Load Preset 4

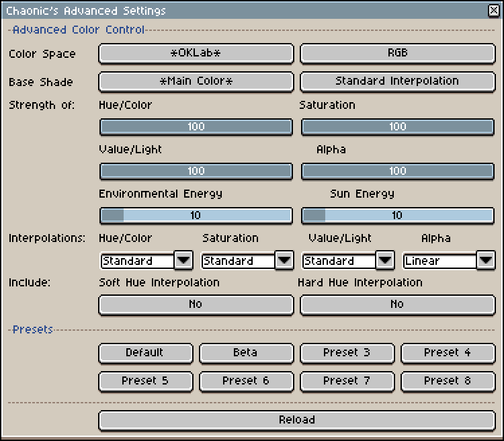point(448,353)
